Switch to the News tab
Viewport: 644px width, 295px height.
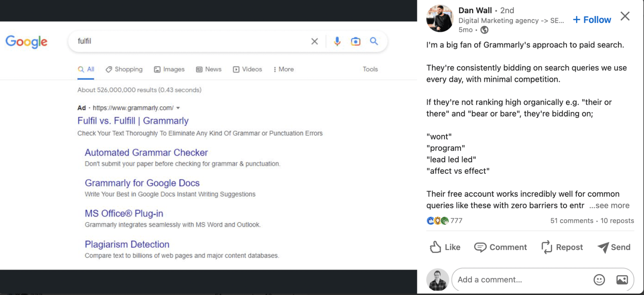click(x=209, y=69)
